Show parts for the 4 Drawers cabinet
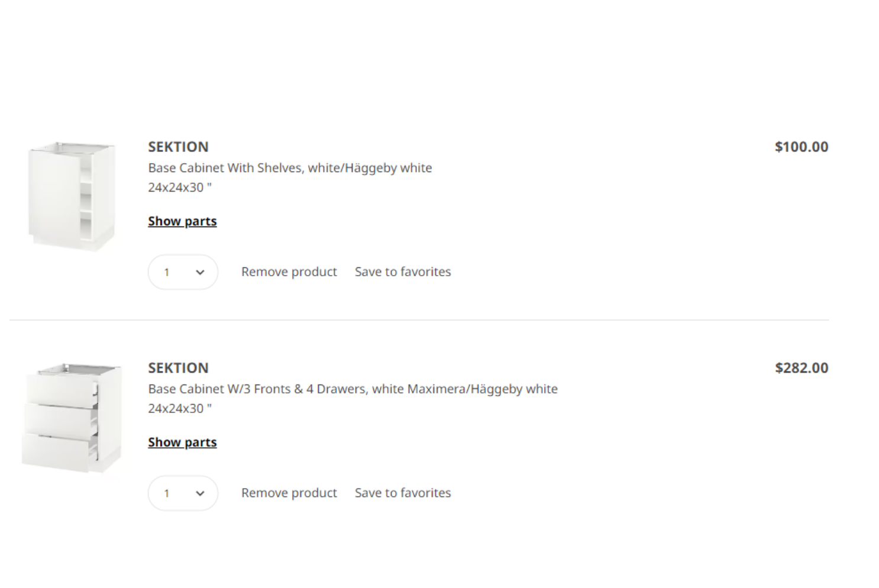The image size is (879, 588). pos(182,442)
